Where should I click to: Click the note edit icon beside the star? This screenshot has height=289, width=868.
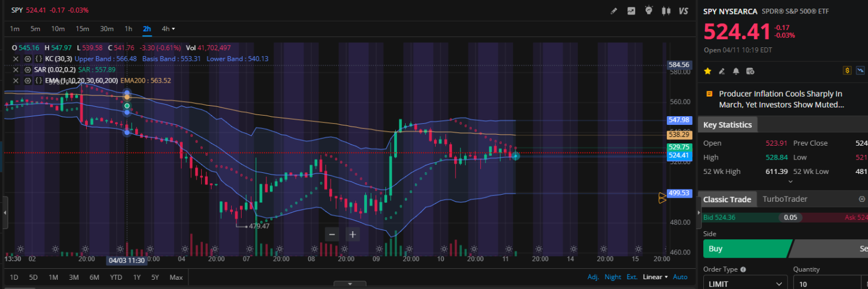[721, 71]
